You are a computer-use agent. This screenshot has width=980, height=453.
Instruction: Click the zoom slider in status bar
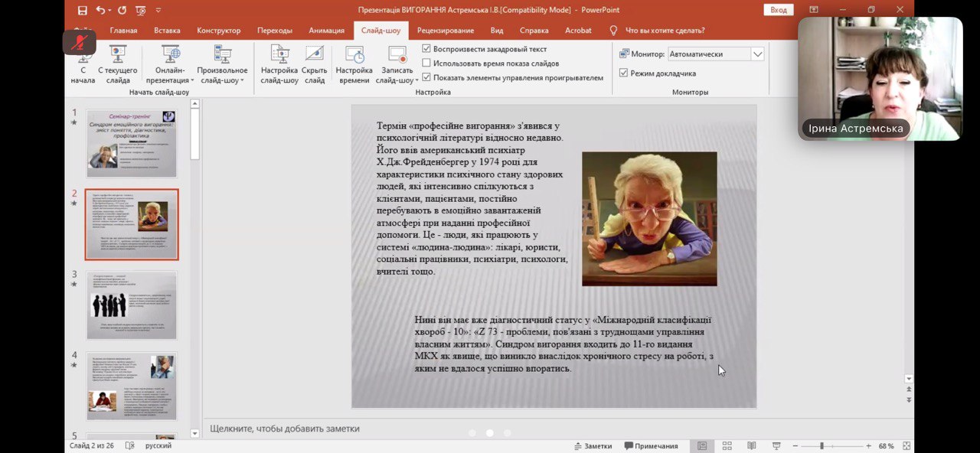pos(822,446)
